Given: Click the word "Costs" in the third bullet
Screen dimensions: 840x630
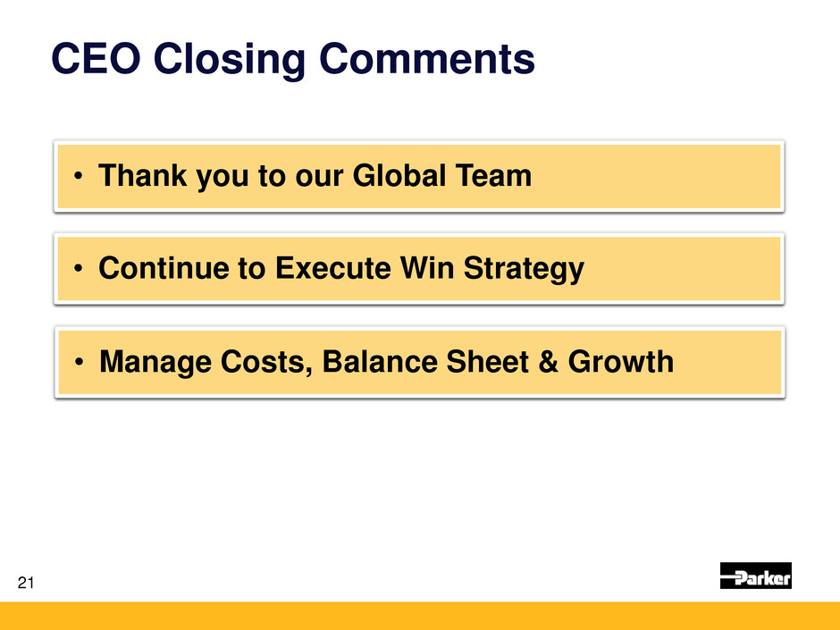Looking at the screenshot, I should [261, 362].
